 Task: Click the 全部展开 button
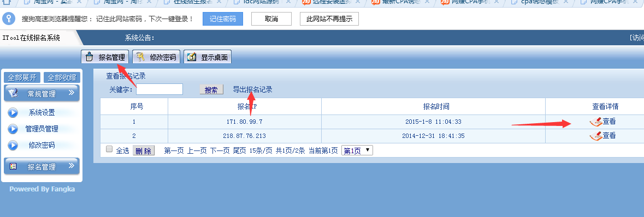pyautogui.click(x=22, y=78)
